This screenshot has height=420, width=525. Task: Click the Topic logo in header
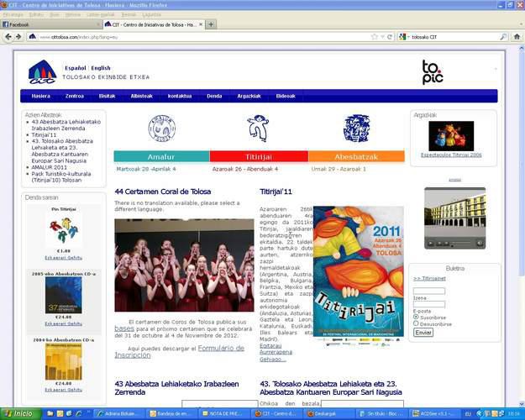point(433,72)
